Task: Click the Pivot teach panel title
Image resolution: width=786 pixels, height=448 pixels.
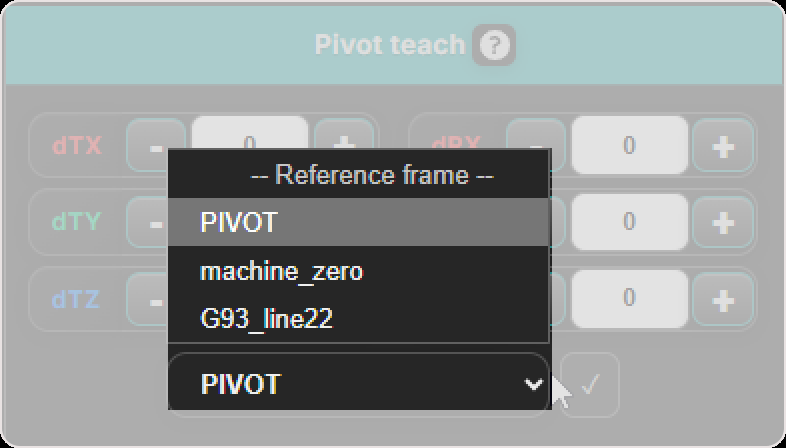Action: click(390, 45)
